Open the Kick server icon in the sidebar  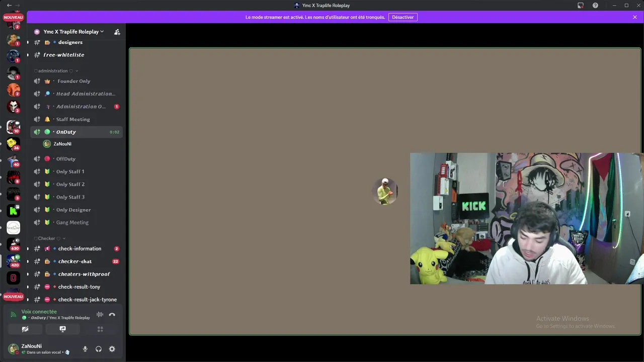coord(14,211)
